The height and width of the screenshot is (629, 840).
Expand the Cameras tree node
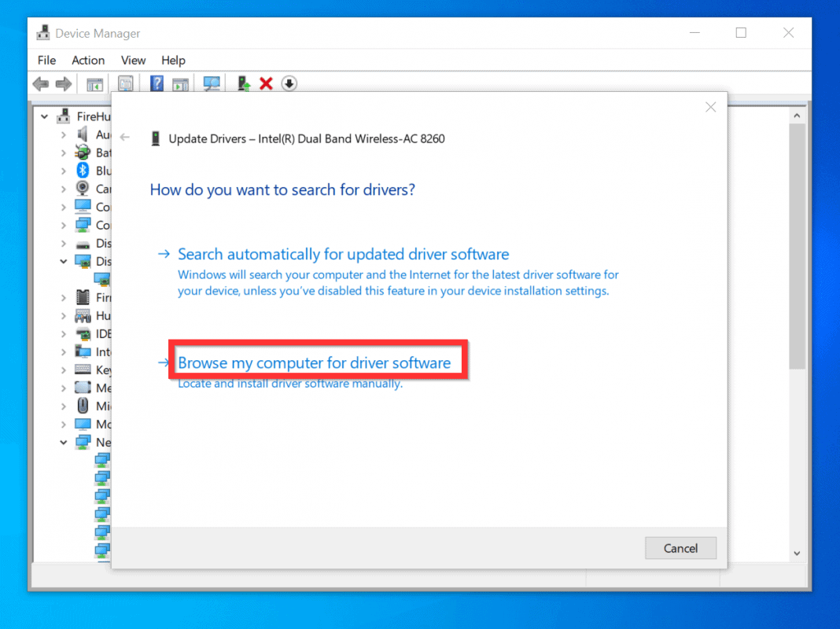64,189
